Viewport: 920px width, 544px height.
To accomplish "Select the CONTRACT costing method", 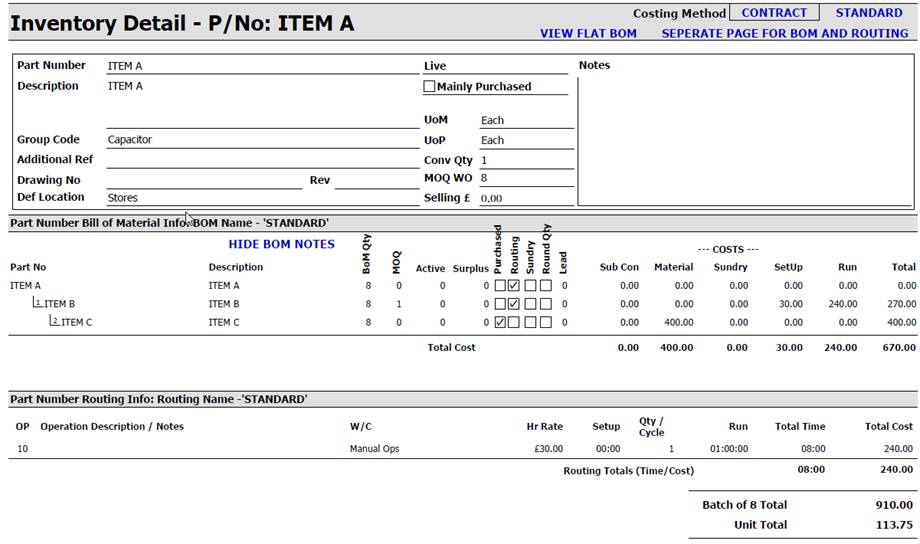I will 773,13.
